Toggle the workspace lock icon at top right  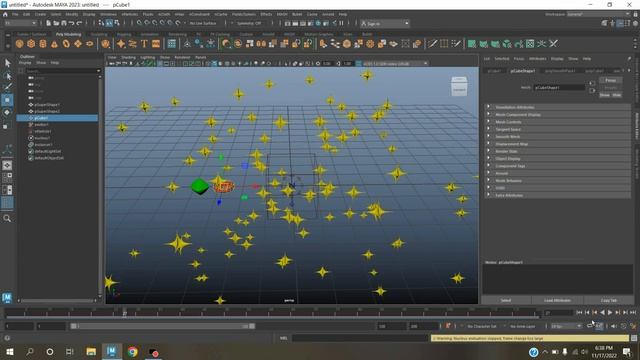tap(636, 14)
